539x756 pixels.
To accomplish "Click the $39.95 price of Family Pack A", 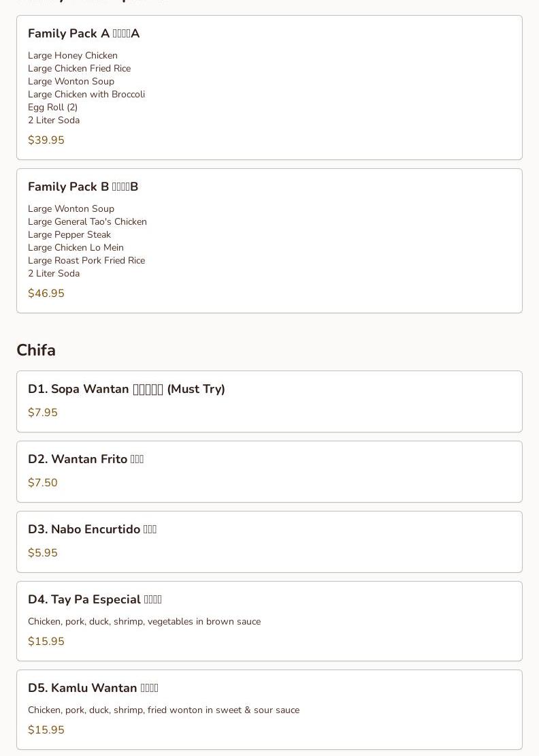I will tap(46, 140).
